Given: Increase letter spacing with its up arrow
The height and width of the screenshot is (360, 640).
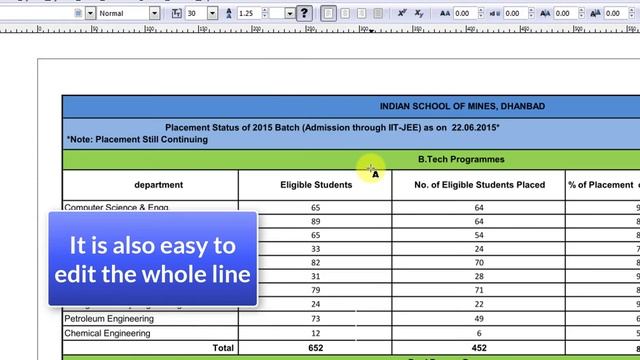Looking at the screenshot, I should click(481, 11).
